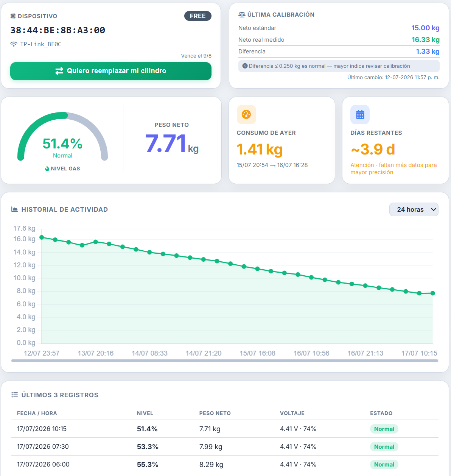
Task: Click the 15/07 20:54 → 16/07 16:28 range
Action: click(272, 165)
